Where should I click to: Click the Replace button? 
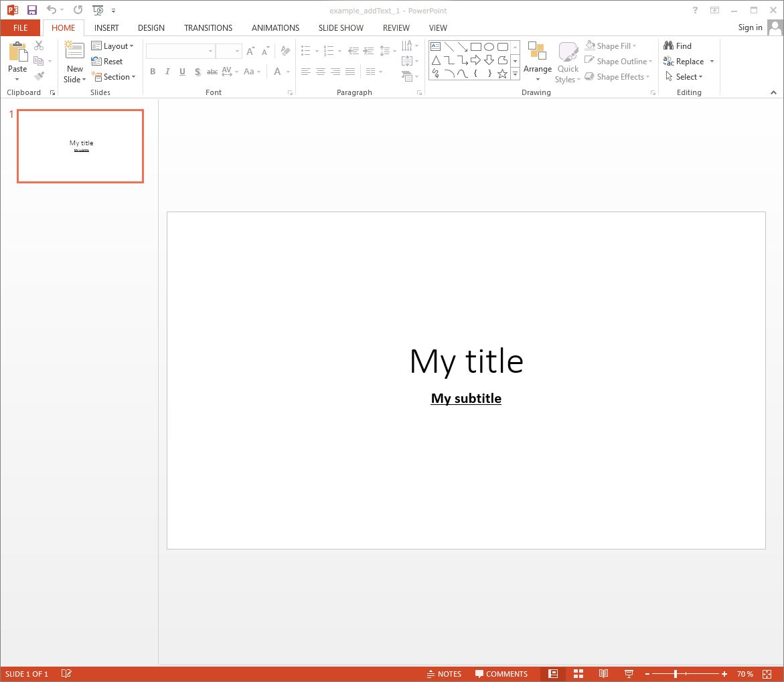tap(684, 61)
